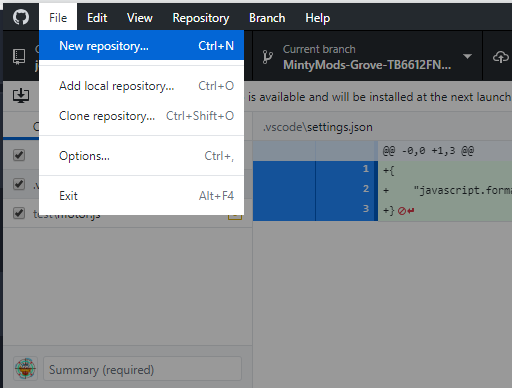The height and width of the screenshot is (388, 512).
Task: Click the update download icon in the banner
Action: tap(21, 96)
